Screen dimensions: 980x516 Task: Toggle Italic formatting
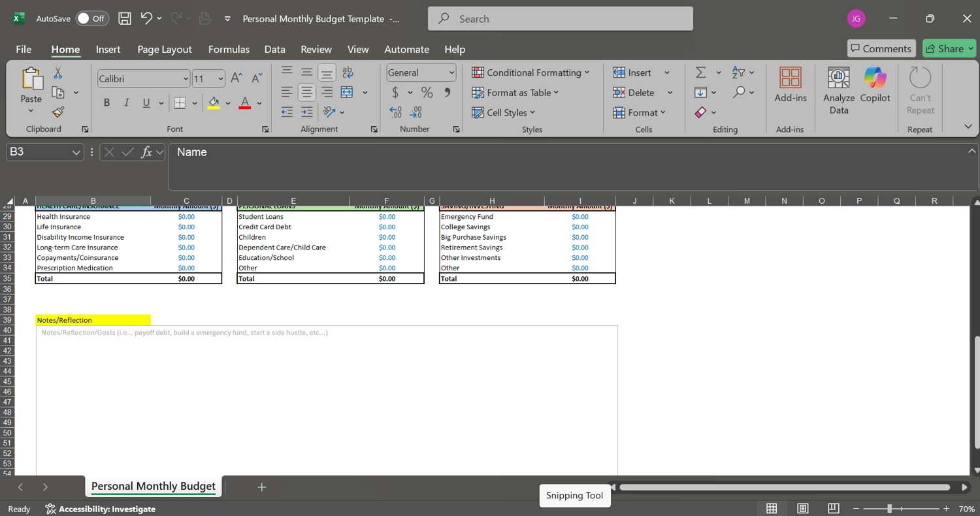(127, 103)
